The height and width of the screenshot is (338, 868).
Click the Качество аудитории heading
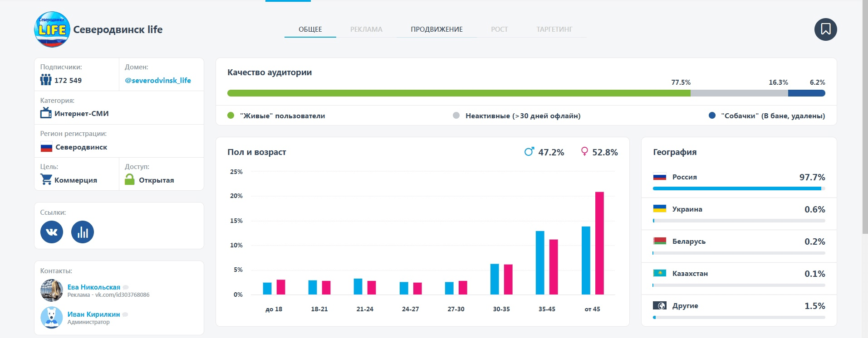pyautogui.click(x=270, y=72)
